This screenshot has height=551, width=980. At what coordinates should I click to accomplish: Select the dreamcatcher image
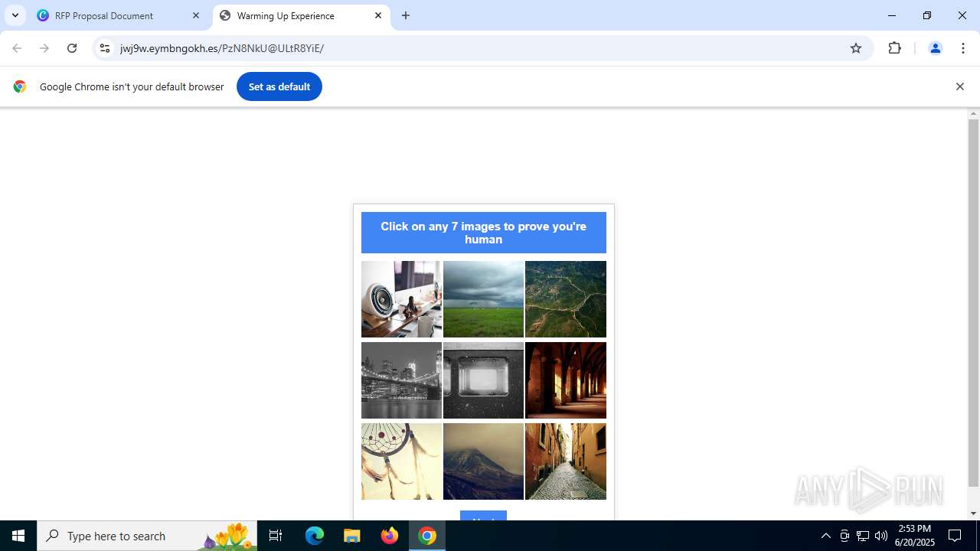[401, 461]
